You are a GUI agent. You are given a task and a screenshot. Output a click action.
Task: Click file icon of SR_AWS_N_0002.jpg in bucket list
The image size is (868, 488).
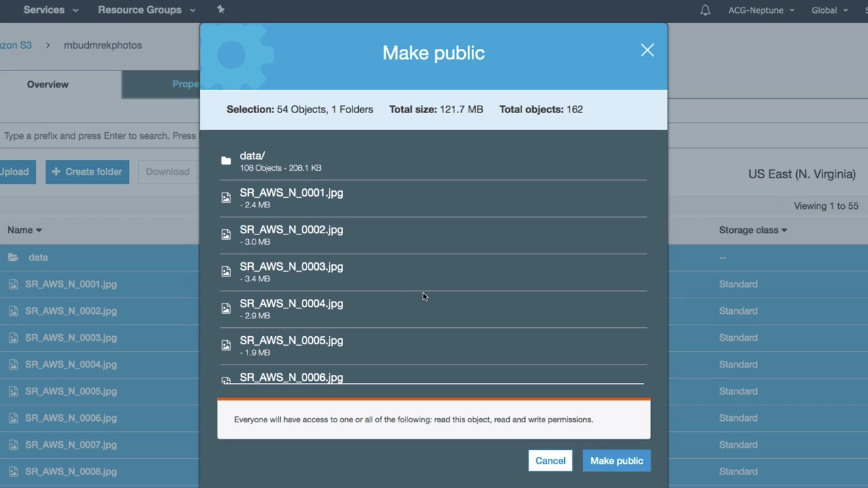[x=13, y=311]
